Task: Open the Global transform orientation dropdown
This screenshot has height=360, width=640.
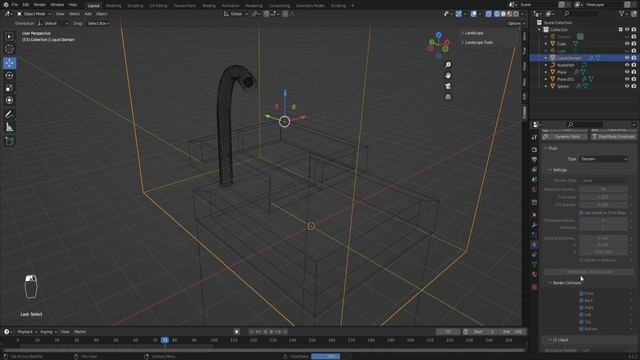Action: coord(236,14)
